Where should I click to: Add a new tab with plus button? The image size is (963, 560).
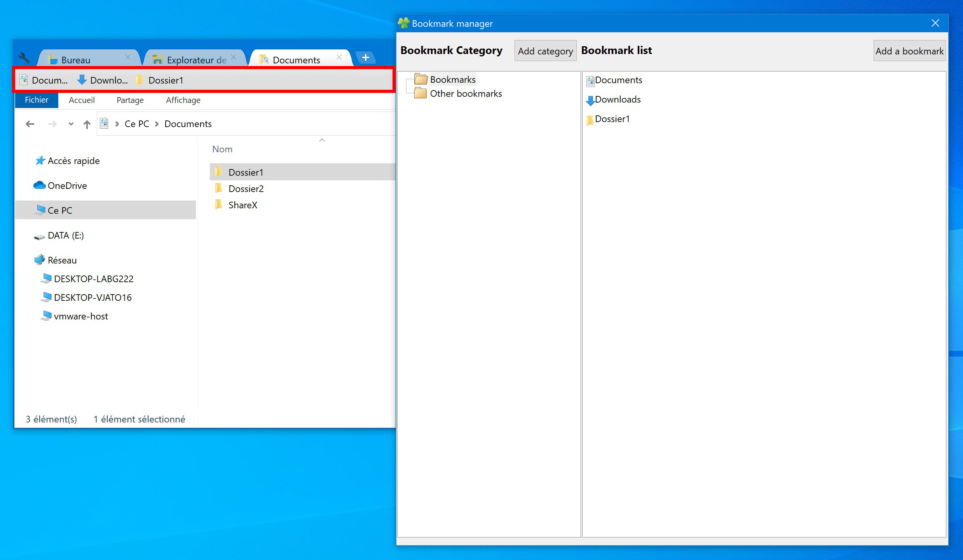365,58
